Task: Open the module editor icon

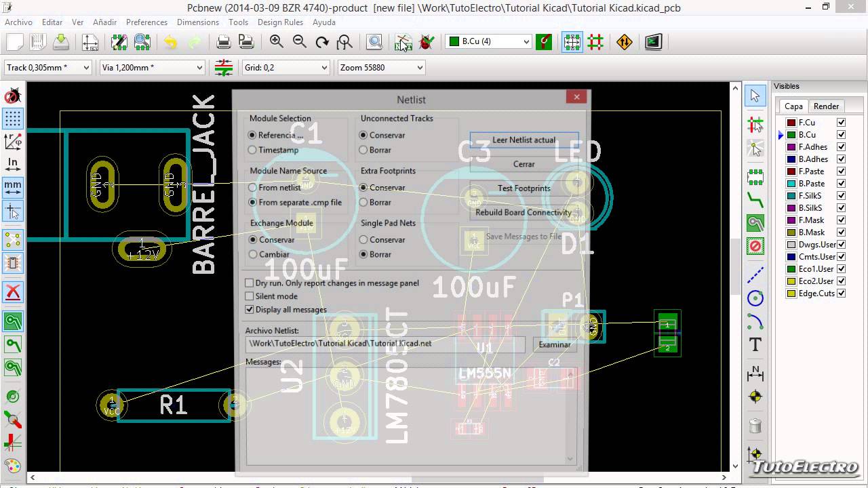Action: (119, 42)
